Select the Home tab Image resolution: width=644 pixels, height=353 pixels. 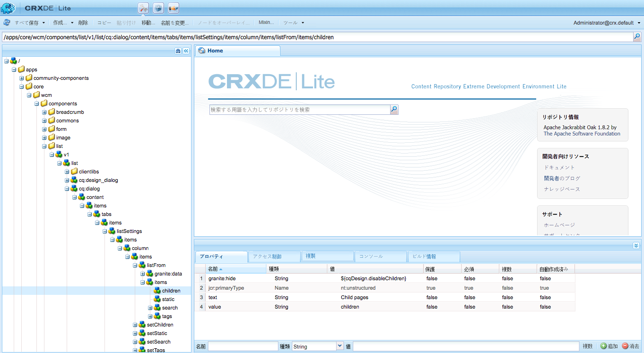point(238,51)
